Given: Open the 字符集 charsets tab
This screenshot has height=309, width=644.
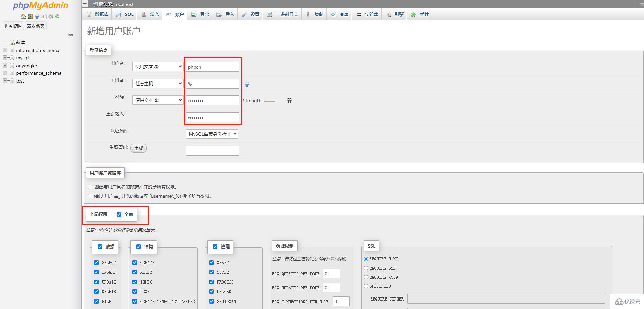Looking at the screenshot, I should (x=367, y=14).
